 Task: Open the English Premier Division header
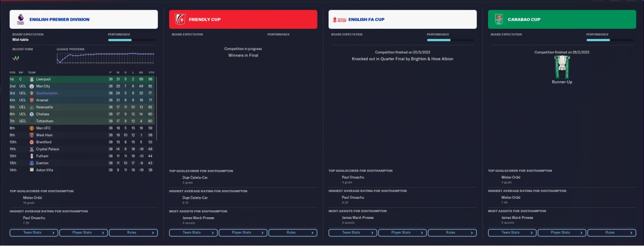pyautogui.click(x=84, y=19)
